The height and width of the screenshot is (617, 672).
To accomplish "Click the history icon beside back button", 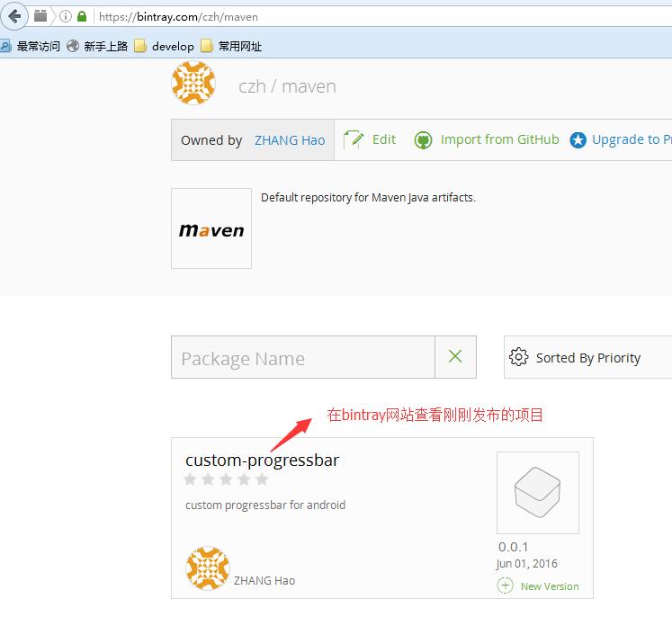I will pyautogui.click(x=40, y=16).
